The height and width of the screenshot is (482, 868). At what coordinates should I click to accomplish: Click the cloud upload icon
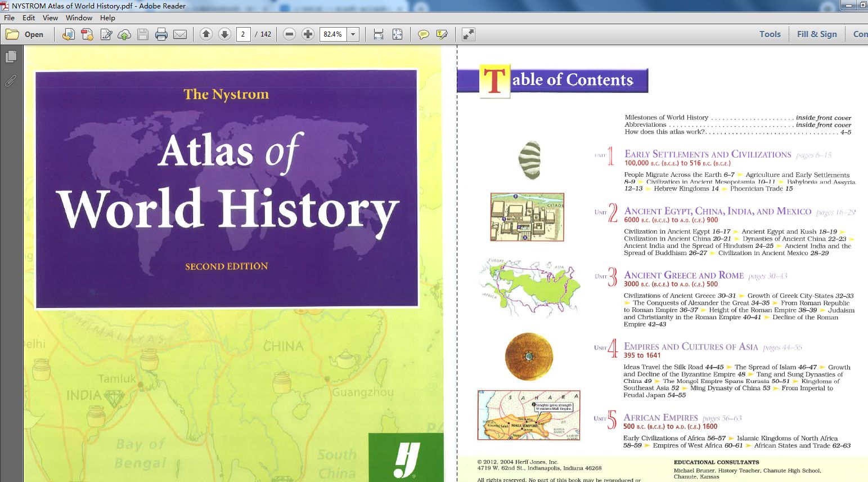coord(124,34)
